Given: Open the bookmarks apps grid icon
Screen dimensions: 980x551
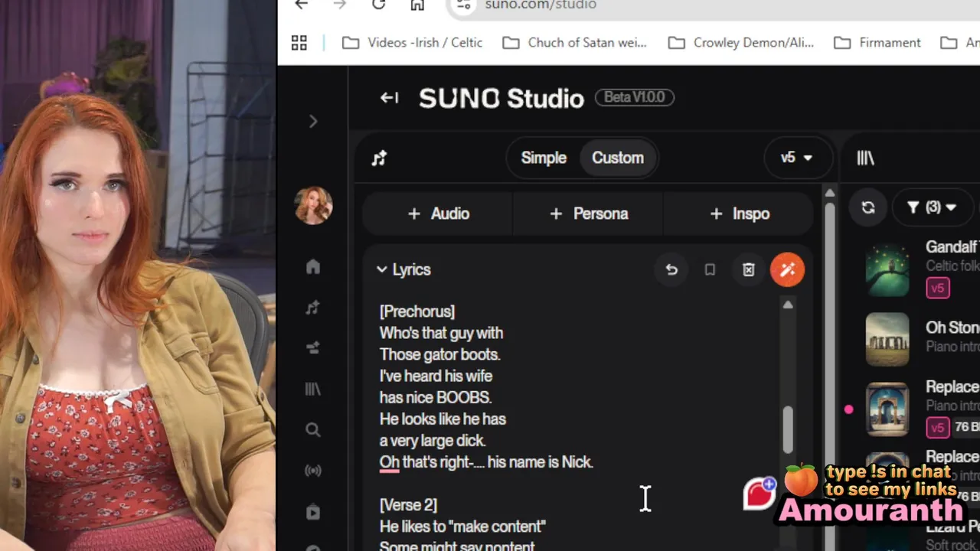Looking at the screenshot, I should (299, 43).
